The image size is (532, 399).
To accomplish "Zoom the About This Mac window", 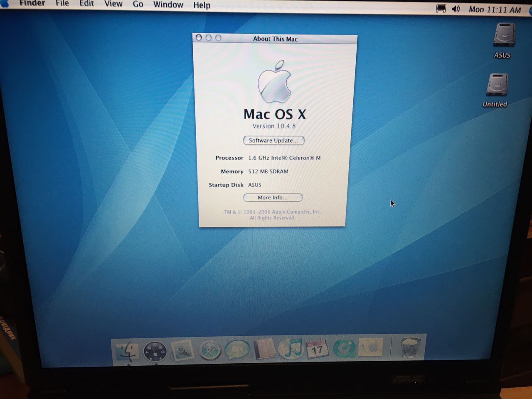I will [219, 38].
